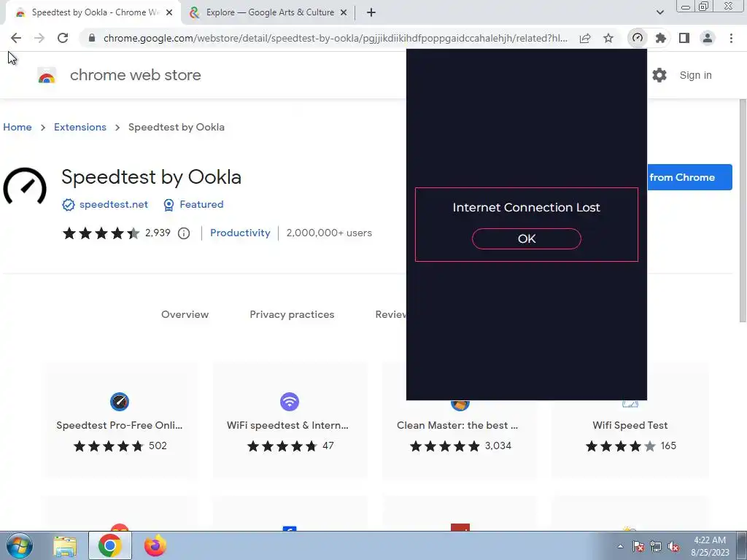The width and height of the screenshot is (747, 560).
Task: Open the Overview section tab
Action: coord(185,315)
